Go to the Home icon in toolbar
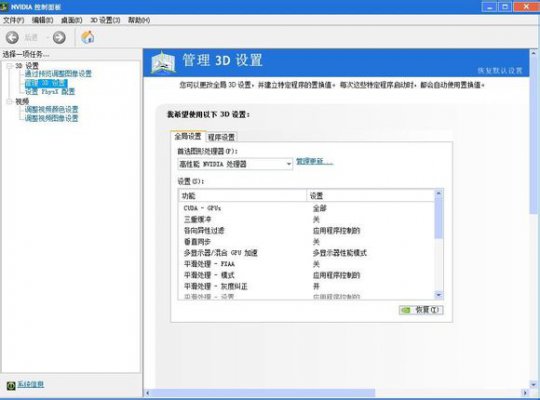 [x=87, y=37]
